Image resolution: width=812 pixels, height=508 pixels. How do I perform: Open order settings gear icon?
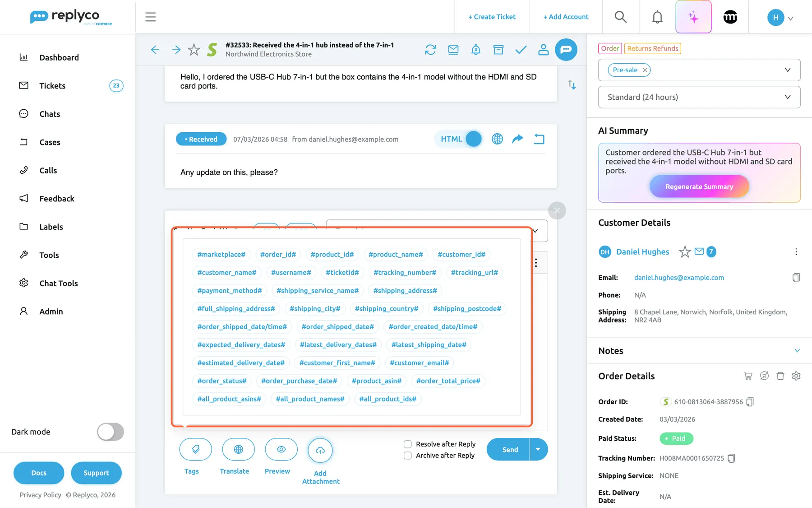[796, 376]
